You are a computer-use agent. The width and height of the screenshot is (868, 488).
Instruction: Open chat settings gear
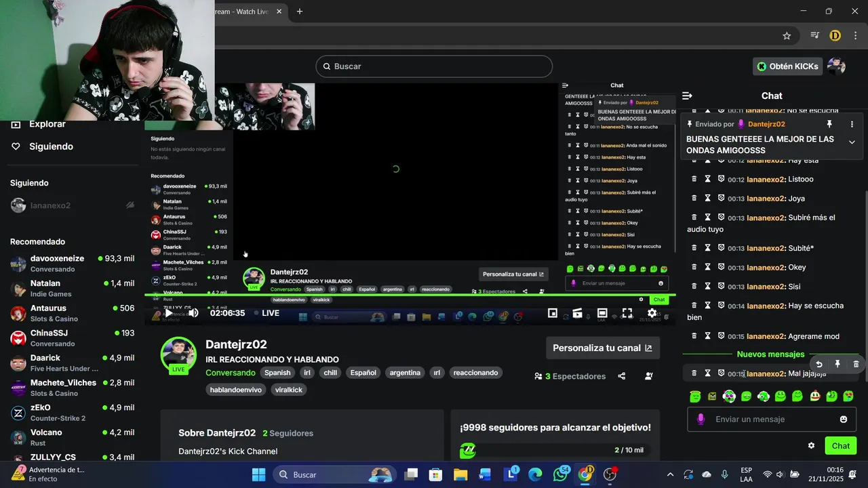[811, 445]
